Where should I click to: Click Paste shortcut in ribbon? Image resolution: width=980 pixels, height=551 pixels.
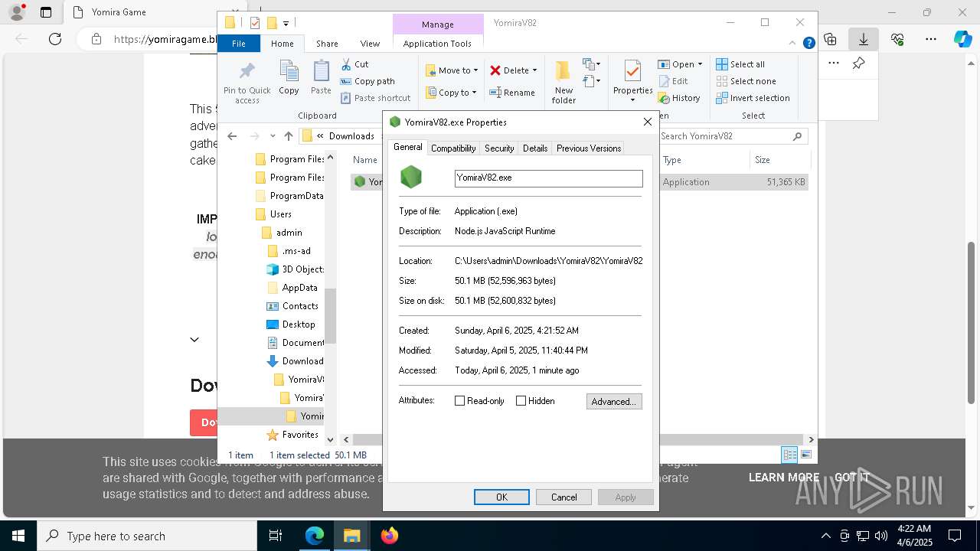(375, 98)
